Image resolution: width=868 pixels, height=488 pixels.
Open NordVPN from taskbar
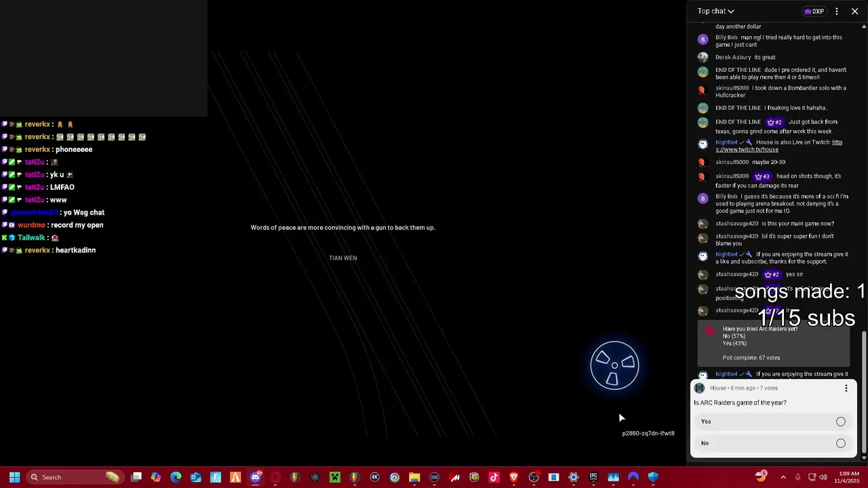pyautogui.click(x=633, y=477)
